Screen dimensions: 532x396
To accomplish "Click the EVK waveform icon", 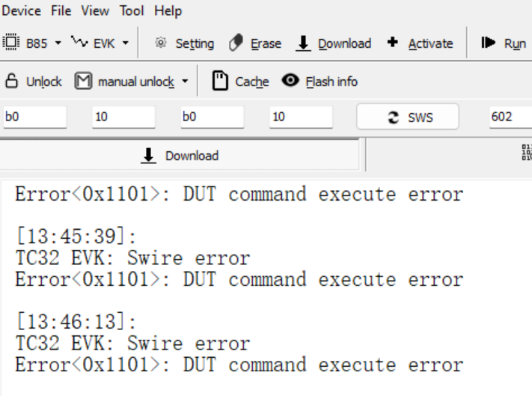I will click(x=79, y=42).
